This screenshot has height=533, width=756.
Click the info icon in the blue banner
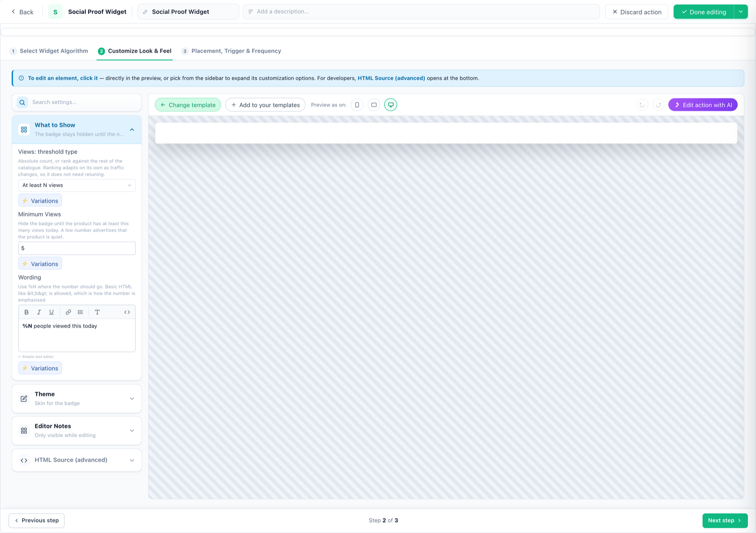click(x=21, y=78)
